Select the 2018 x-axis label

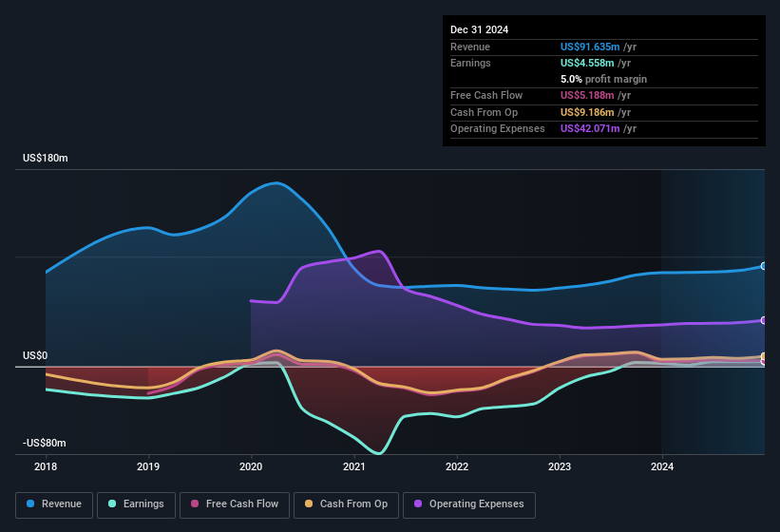(46, 466)
